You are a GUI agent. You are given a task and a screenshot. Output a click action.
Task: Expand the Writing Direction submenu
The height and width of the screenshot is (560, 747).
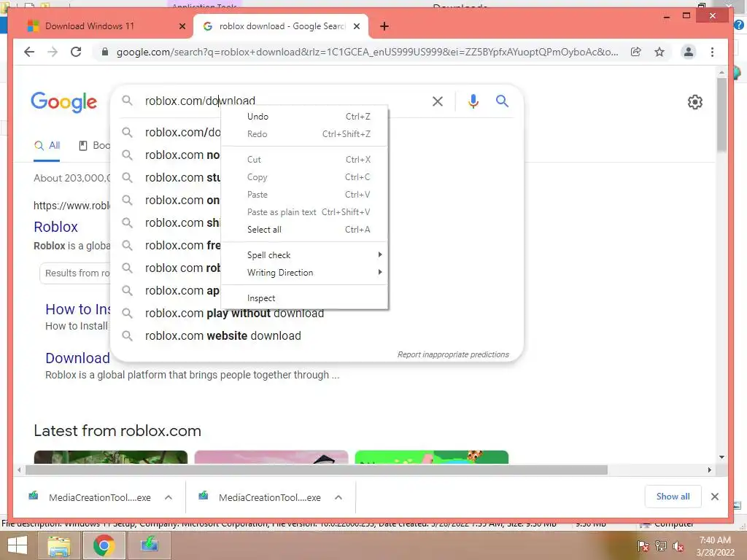[x=305, y=273]
